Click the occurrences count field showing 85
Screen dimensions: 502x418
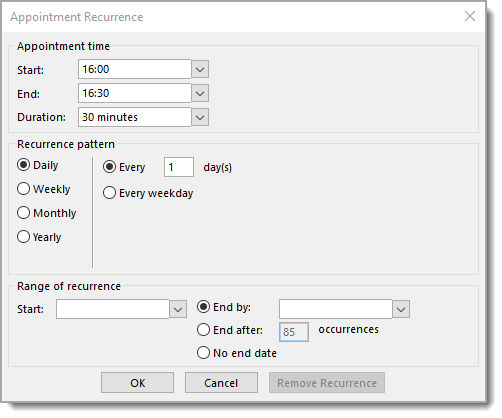point(294,332)
